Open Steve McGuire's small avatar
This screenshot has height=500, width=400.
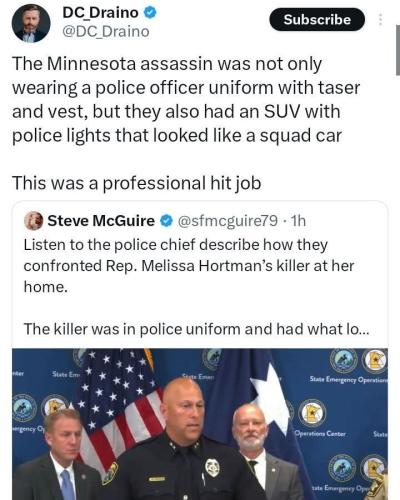33,221
